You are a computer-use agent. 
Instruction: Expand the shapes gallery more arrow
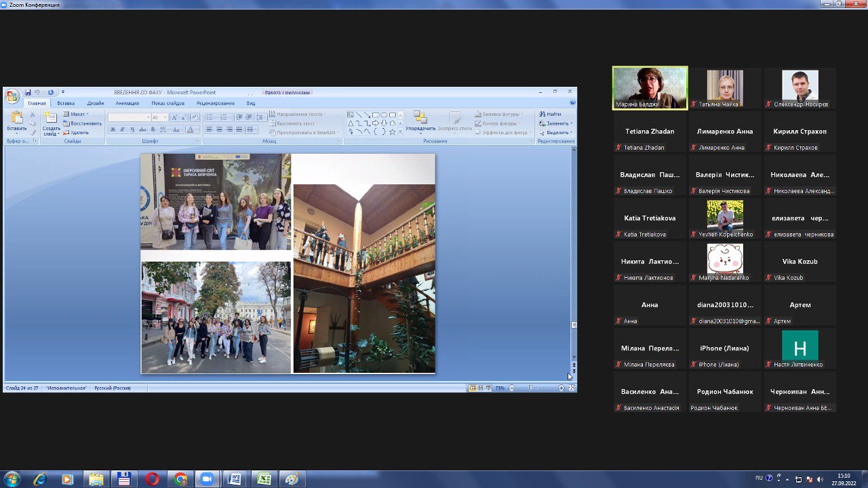[401, 131]
